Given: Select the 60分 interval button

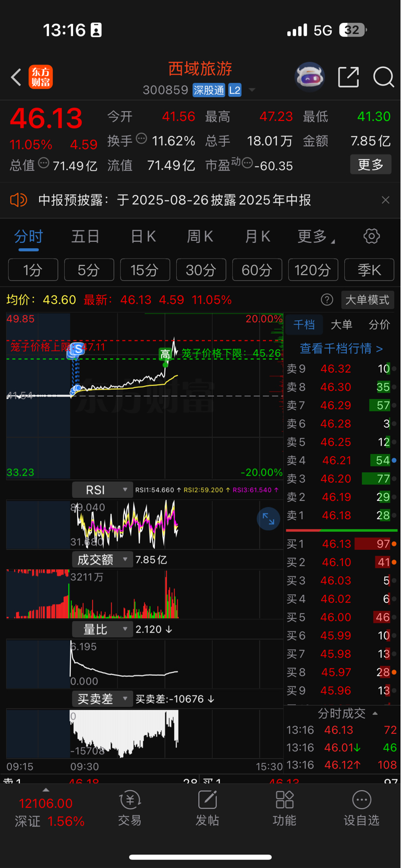Looking at the screenshot, I should click(257, 270).
